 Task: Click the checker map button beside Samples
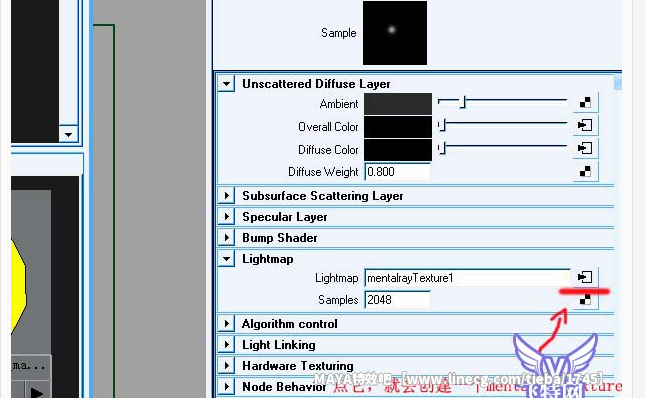tap(585, 300)
